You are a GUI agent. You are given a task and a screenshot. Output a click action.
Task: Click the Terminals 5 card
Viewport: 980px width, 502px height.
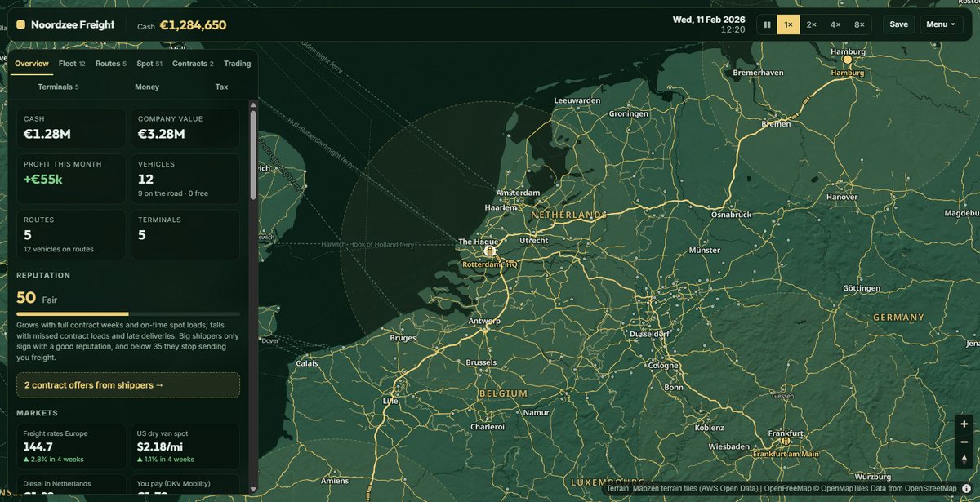coord(185,235)
